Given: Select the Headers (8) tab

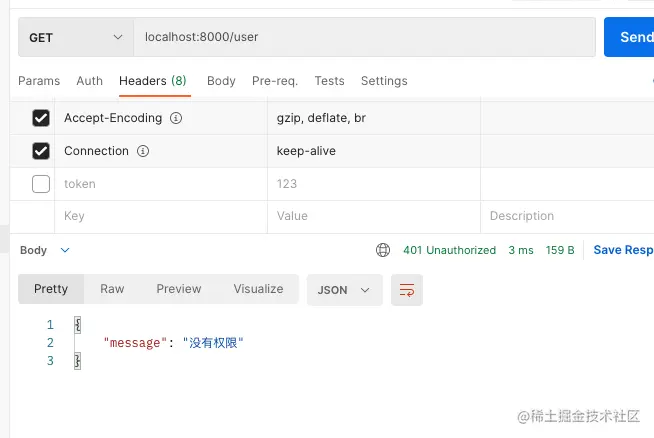Looking at the screenshot, I should tap(153, 81).
